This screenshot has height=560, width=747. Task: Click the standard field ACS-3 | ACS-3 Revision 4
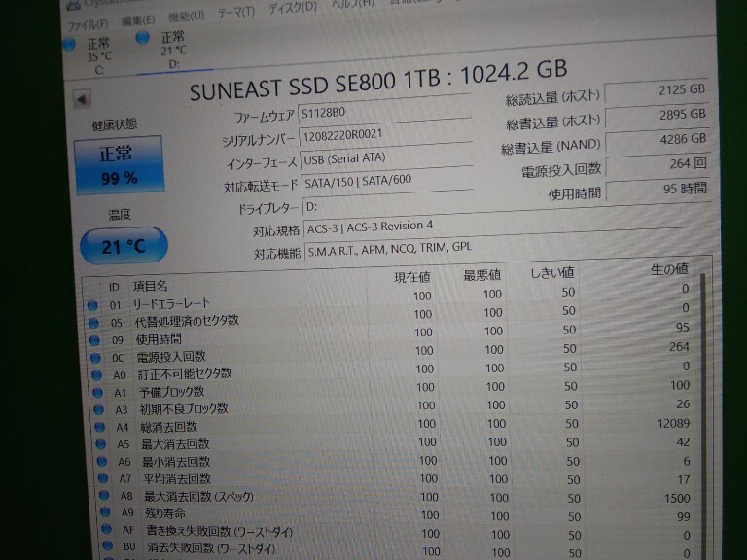coord(507,222)
